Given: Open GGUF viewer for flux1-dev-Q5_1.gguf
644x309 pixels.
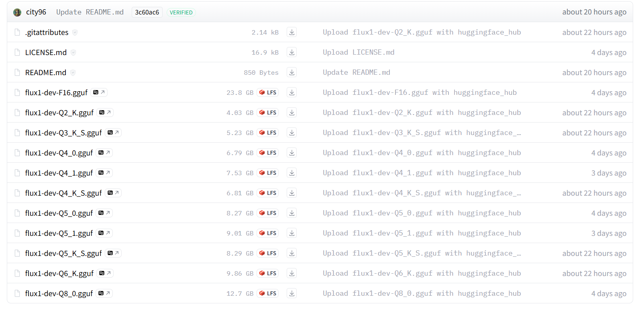Looking at the screenshot, I should tap(104, 233).
